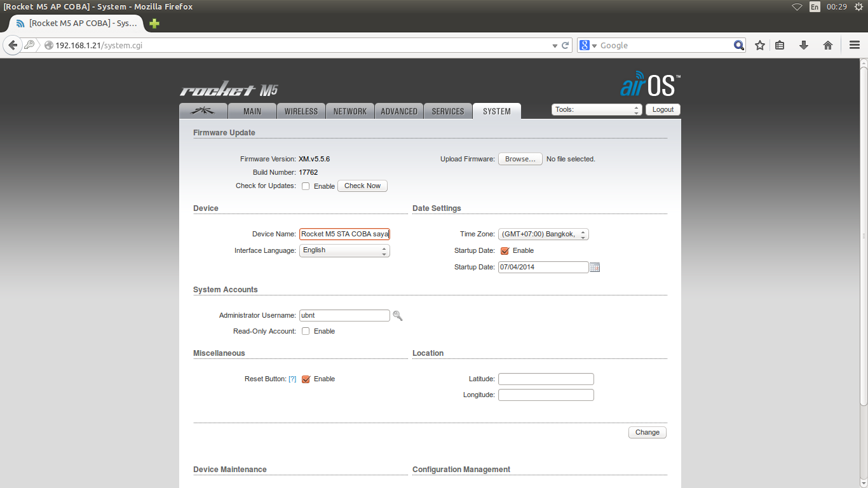
Task: Bookmark this page with star icon
Action: 759,45
